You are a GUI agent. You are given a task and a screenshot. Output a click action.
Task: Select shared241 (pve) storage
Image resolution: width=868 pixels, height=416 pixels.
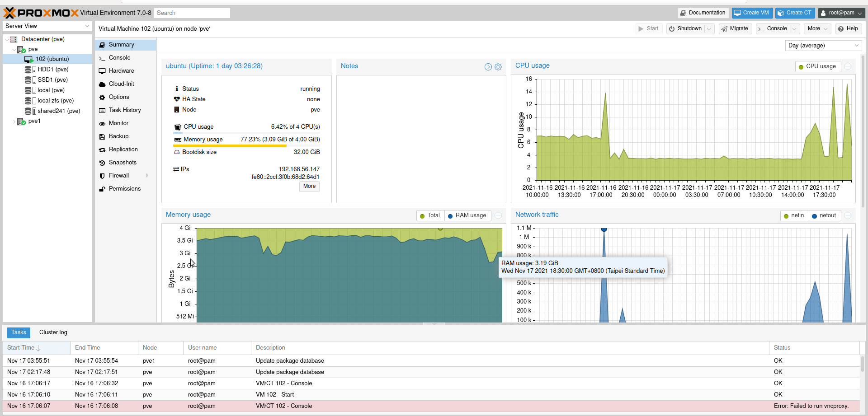coord(59,111)
